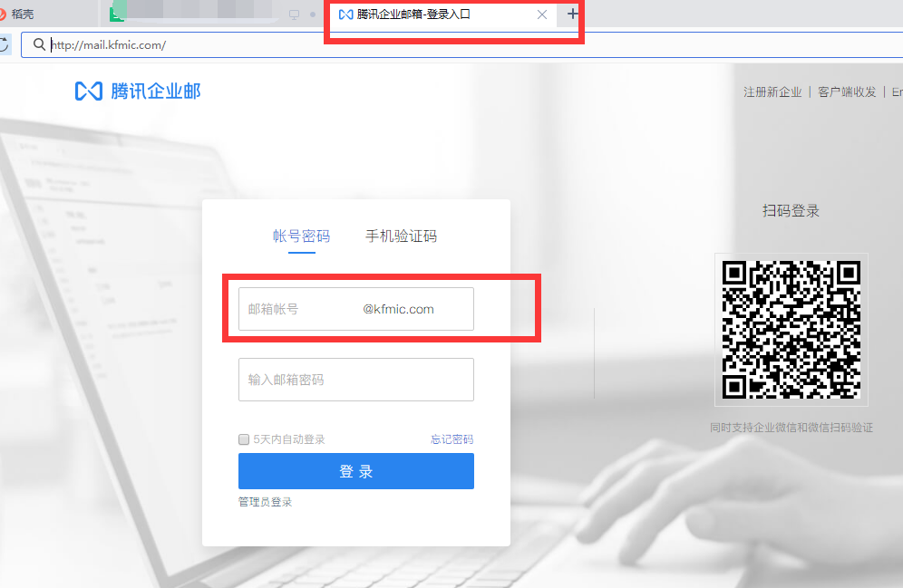Viewport: 903px width, 588px height.
Task: Click the 邮箱帐号 email account field
Action: pos(355,309)
